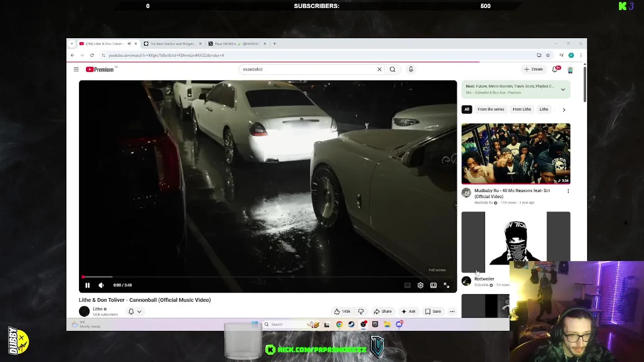Image resolution: width=644 pixels, height=362 pixels.
Task: Open weather widget Mostly cloudy
Action: (87, 324)
